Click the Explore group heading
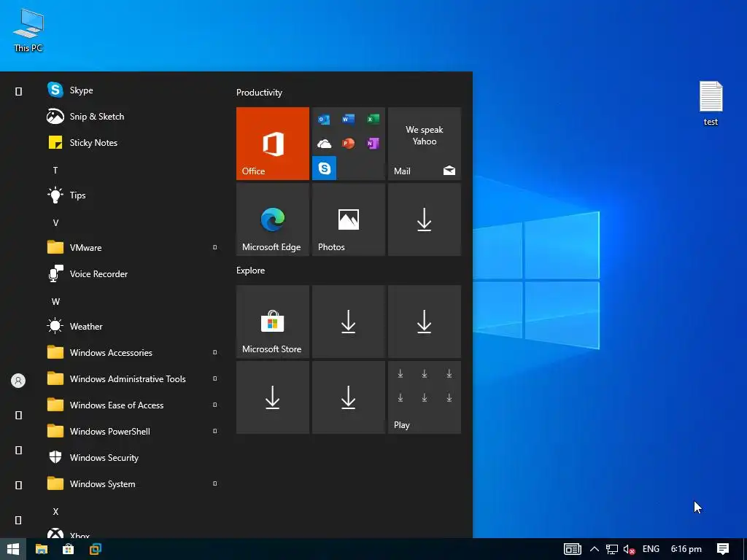The image size is (747, 560). 251,270
